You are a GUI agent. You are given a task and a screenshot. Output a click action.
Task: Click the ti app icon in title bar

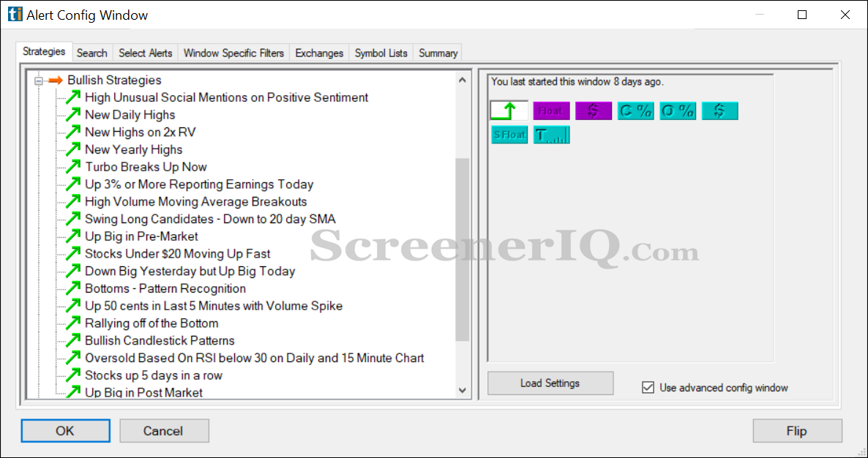[15, 15]
